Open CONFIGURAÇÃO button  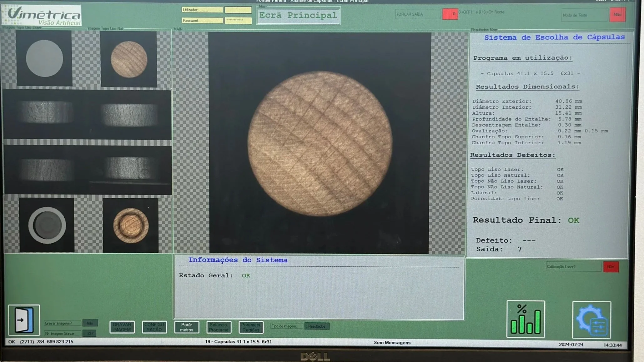coord(154,327)
